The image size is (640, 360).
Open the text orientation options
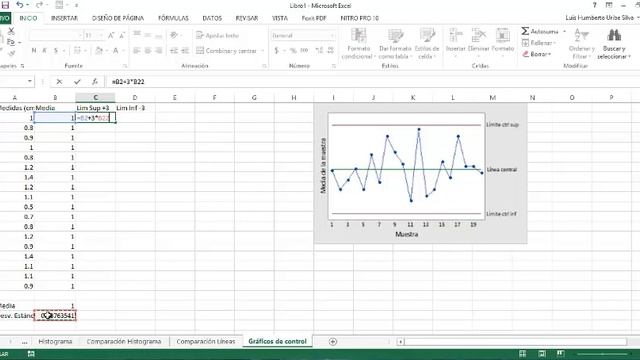tap(175, 36)
